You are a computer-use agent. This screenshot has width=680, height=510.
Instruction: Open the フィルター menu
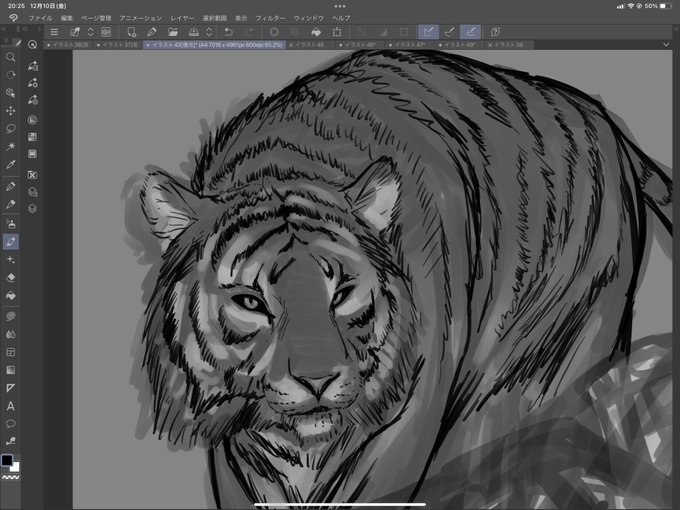(x=270, y=18)
